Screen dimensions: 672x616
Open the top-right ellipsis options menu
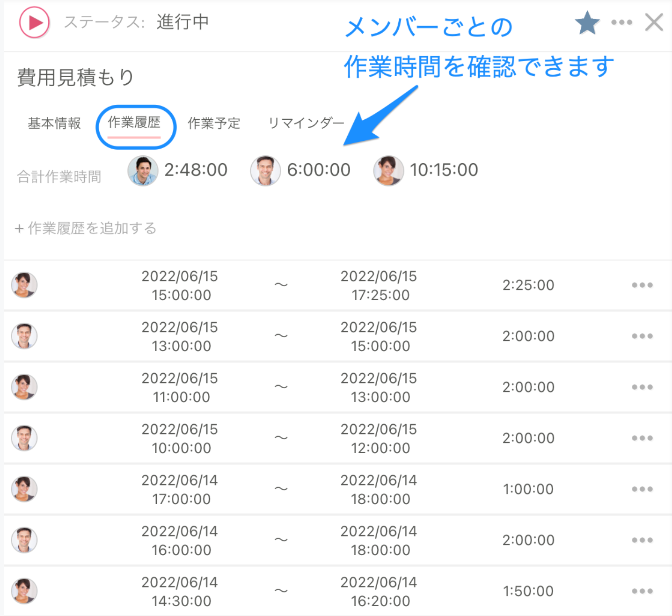pos(621,22)
